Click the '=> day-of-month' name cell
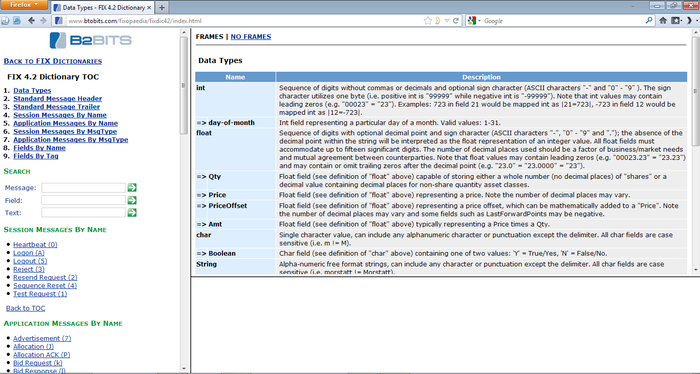This screenshot has height=374, width=700. point(235,123)
